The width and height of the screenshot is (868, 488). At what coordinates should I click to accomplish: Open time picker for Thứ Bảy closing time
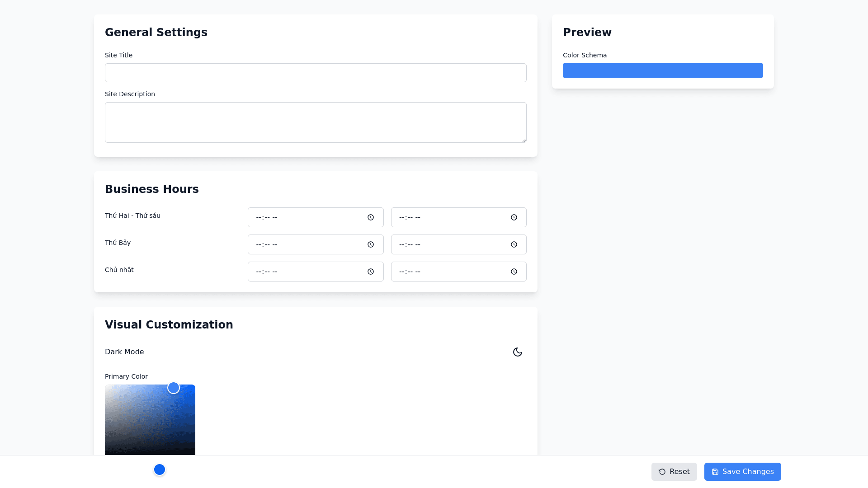[x=514, y=244]
